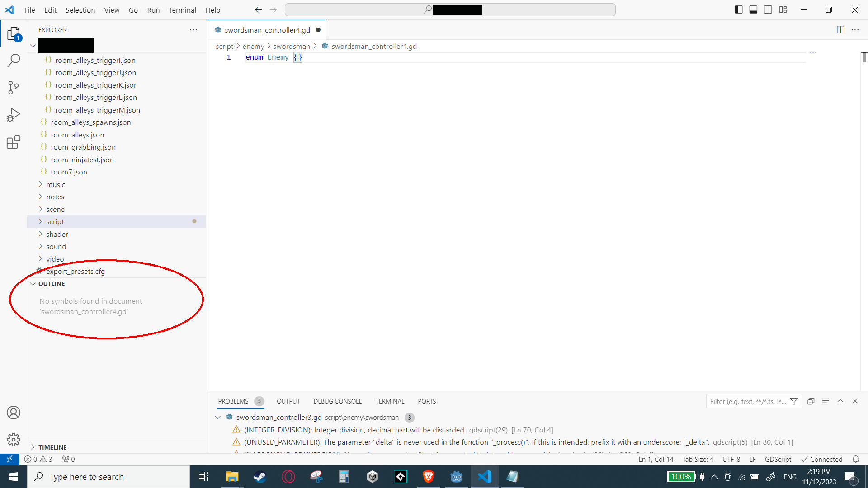Toggle the secondary side bar layout button
Screen dimensions: 868x488
tap(768, 10)
